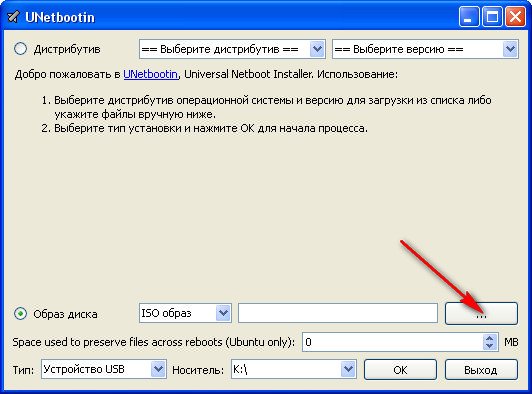Open the Выберите дистрибутив dropdown
This screenshot has height=394, width=532.
[x=232, y=49]
